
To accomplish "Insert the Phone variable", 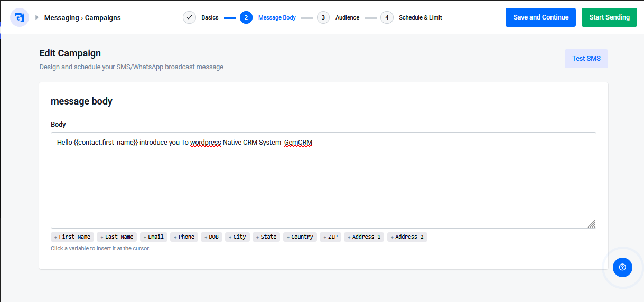I will [184, 237].
